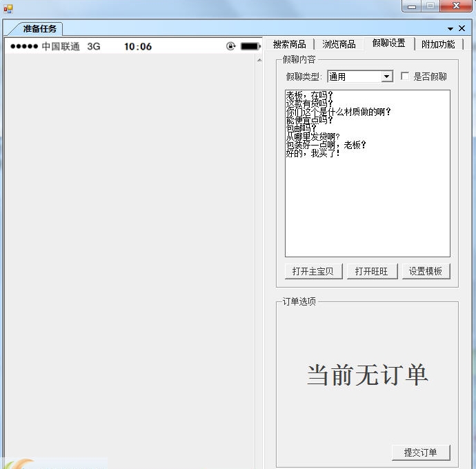Close the 准备任务 tab with X

pyautogui.click(x=462, y=28)
